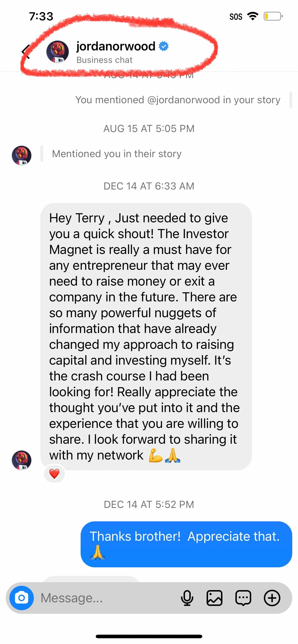Tap the long Investor Magnet testimonial message
This screenshot has width=298, height=644.
point(146,336)
